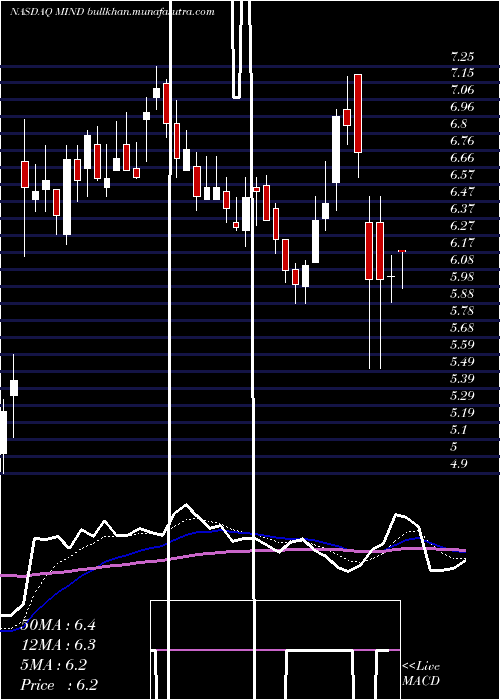500x700 pixels.
Task: Click the 5.49 price axis label
Action: 462,361
